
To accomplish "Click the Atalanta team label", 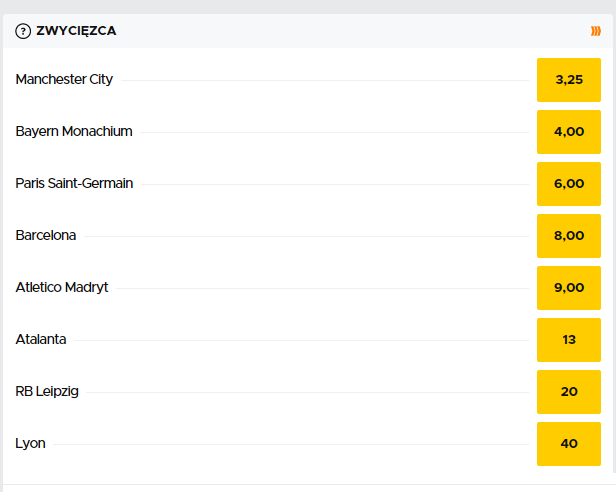I will coord(41,339).
